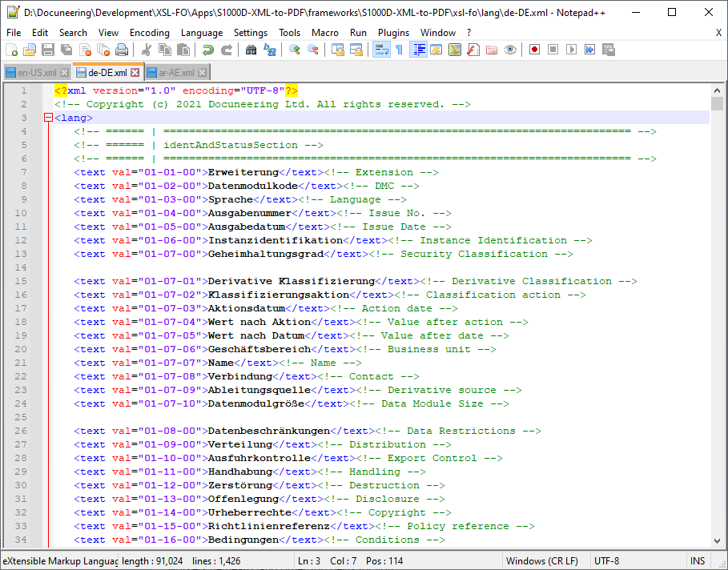This screenshot has height=570, width=728.
Task: Open a file with the Open folder icon
Action: (30, 50)
